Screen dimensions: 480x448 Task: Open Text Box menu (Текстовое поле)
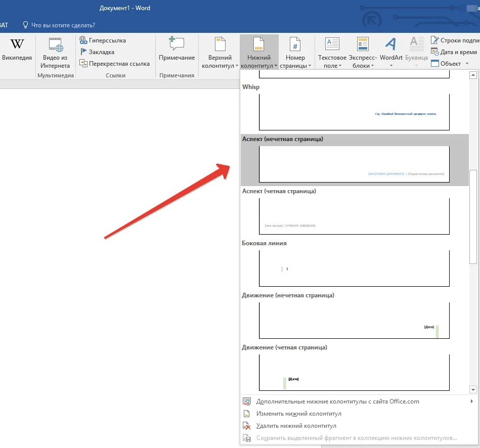pos(332,53)
